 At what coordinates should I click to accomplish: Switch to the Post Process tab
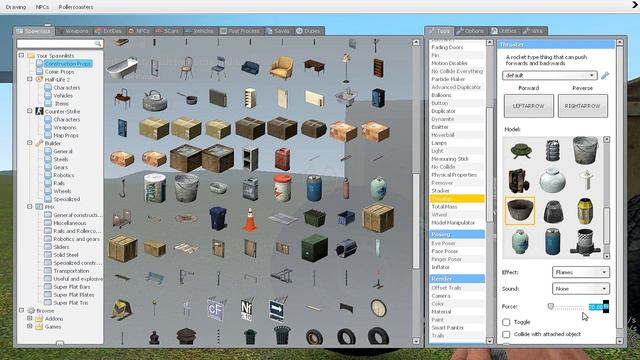coord(240,31)
